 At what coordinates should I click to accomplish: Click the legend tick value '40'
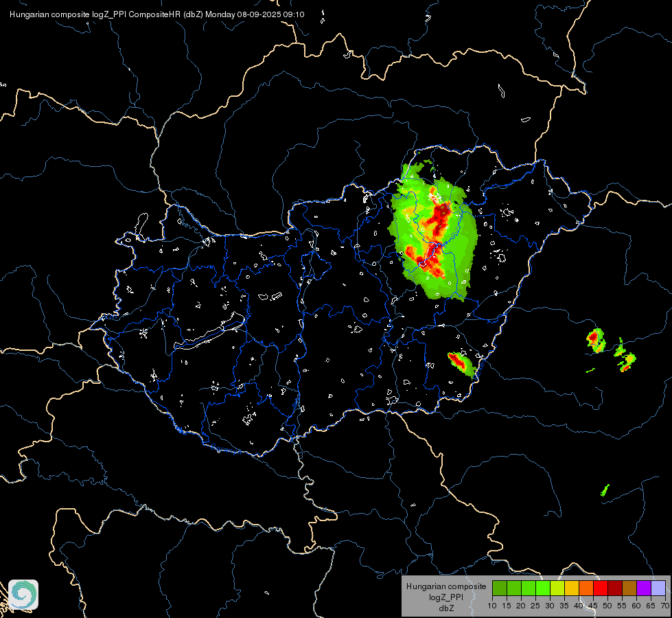point(579,606)
